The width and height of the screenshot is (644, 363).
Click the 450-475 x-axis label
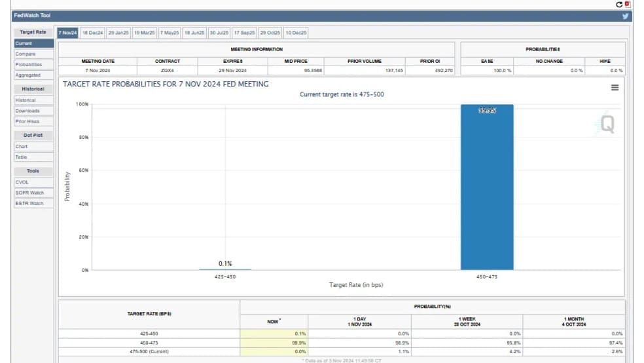click(x=487, y=277)
